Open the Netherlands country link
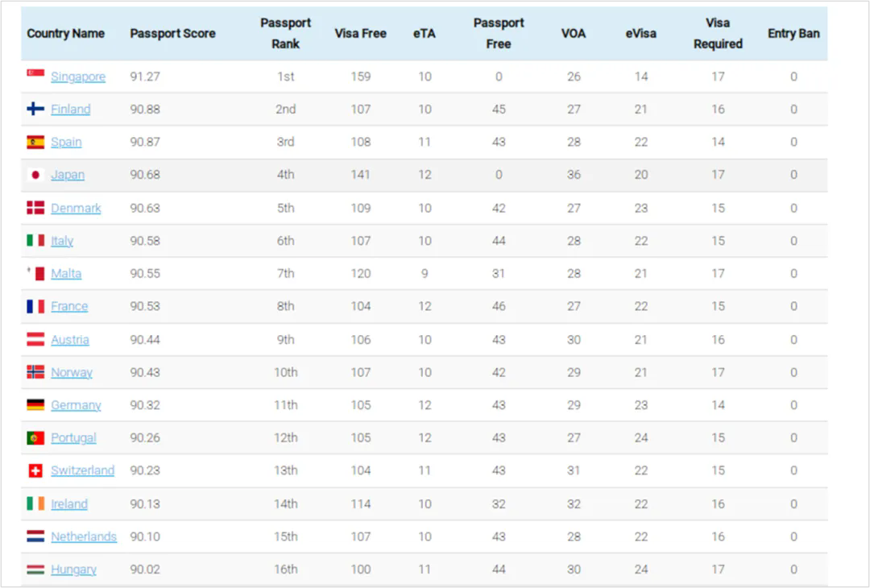The image size is (870, 588). [x=84, y=536]
